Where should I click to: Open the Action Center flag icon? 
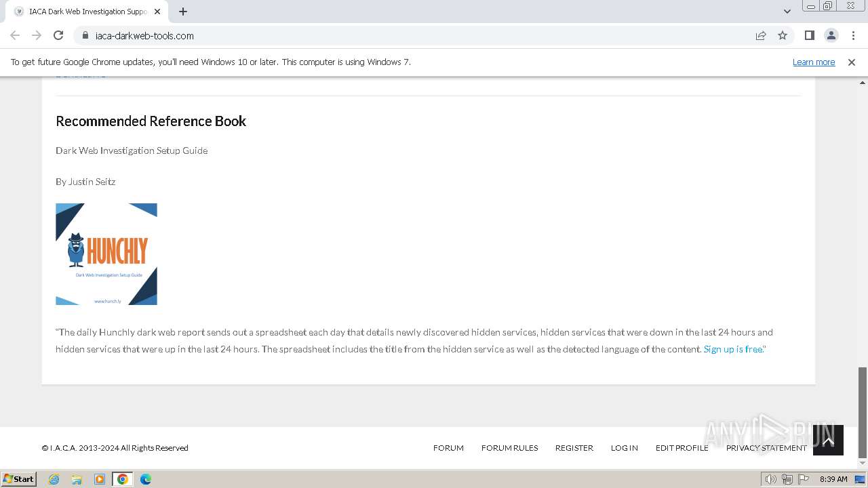(804, 479)
